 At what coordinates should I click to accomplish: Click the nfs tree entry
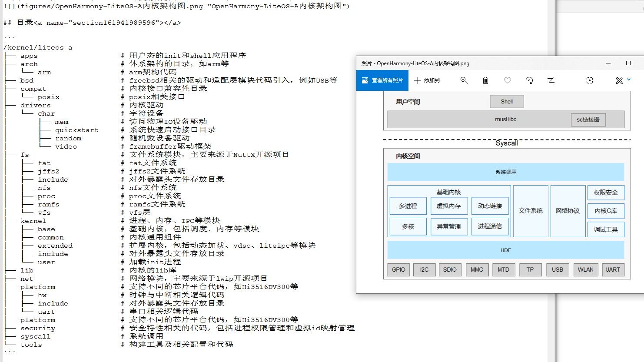[x=44, y=188]
